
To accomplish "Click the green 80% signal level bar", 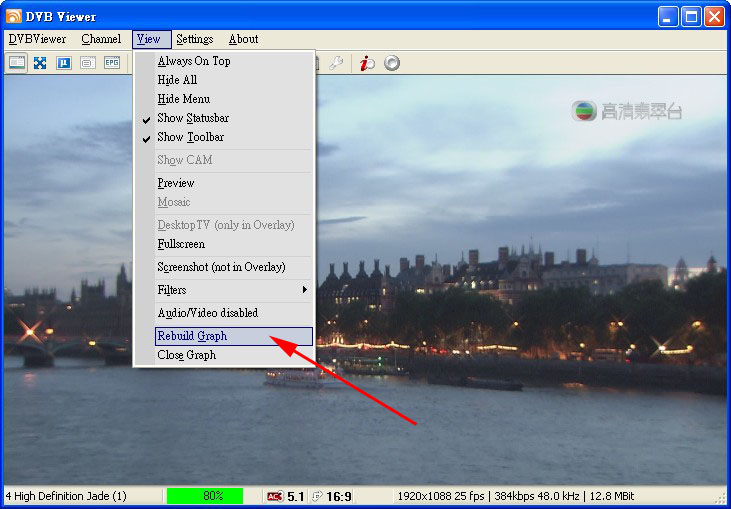I will coord(204,496).
